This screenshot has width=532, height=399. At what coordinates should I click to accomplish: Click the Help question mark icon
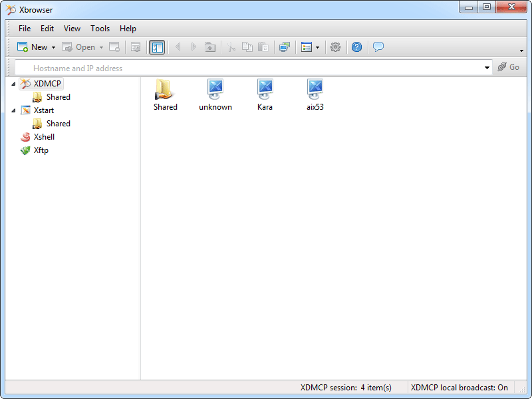tap(357, 47)
